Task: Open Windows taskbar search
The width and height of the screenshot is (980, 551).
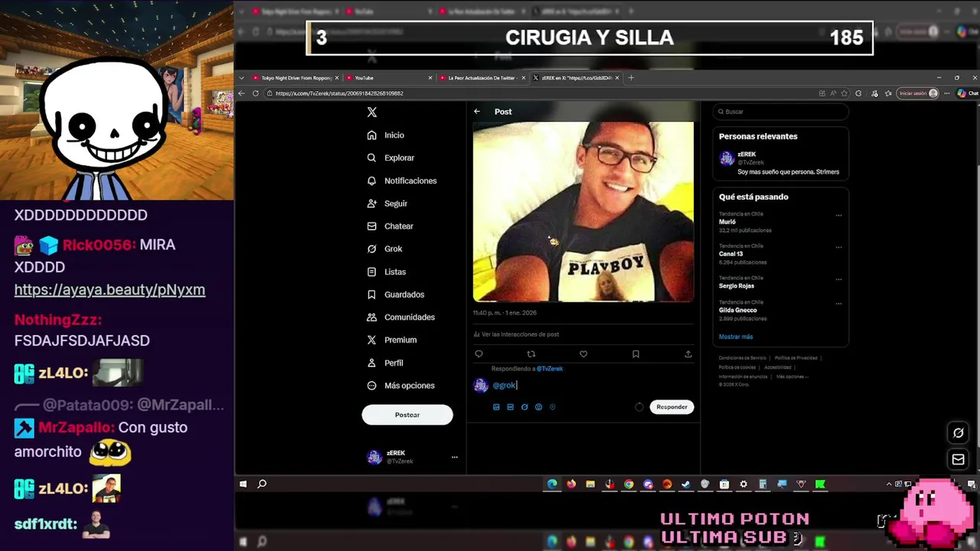Action: point(262,484)
